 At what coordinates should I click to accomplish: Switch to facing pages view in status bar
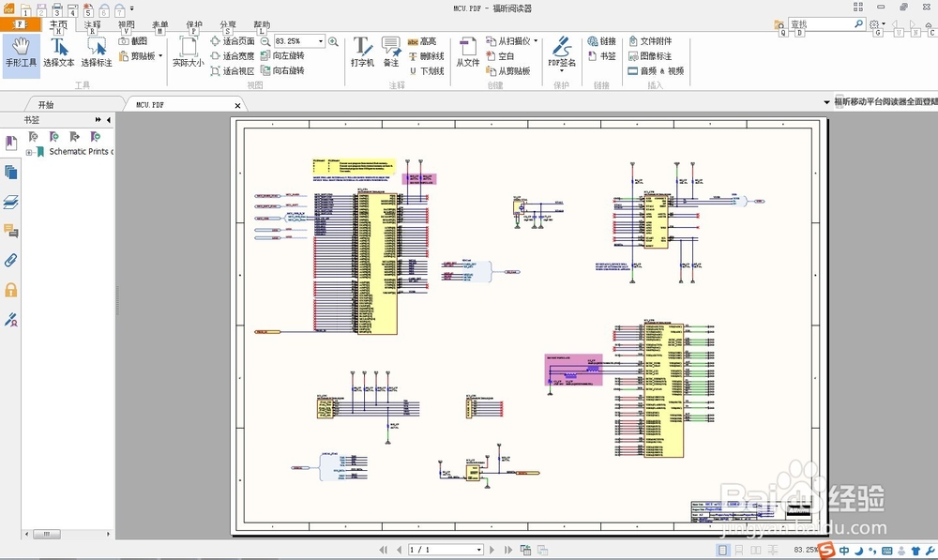point(756,550)
